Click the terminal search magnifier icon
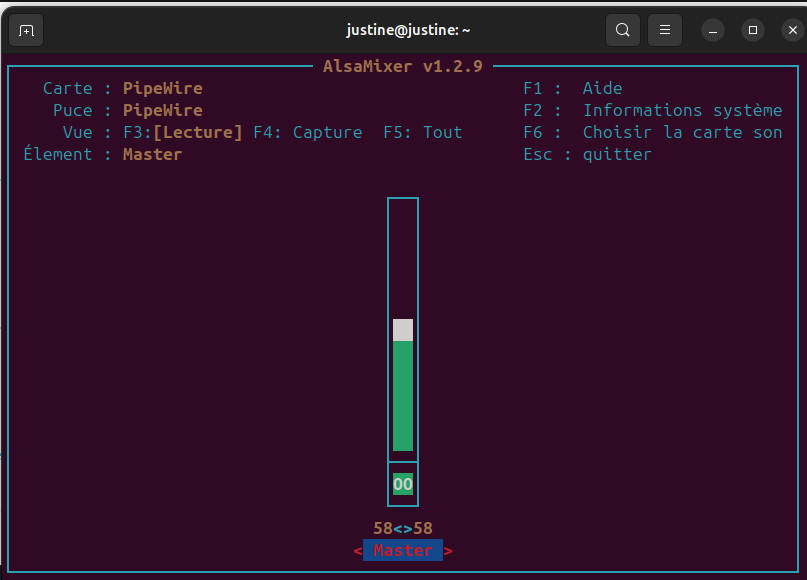Viewport: 807px width, 580px height. click(x=622, y=30)
